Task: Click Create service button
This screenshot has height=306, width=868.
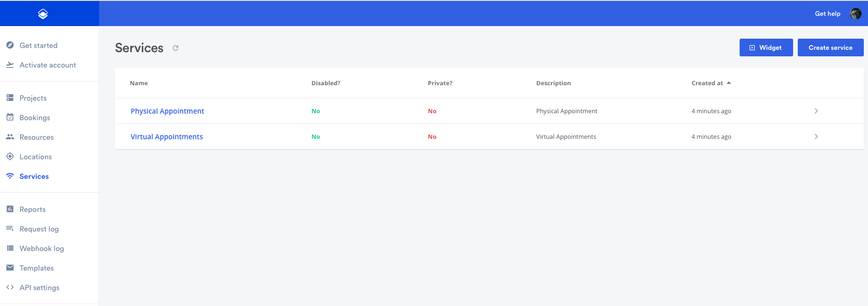Action: tap(830, 48)
